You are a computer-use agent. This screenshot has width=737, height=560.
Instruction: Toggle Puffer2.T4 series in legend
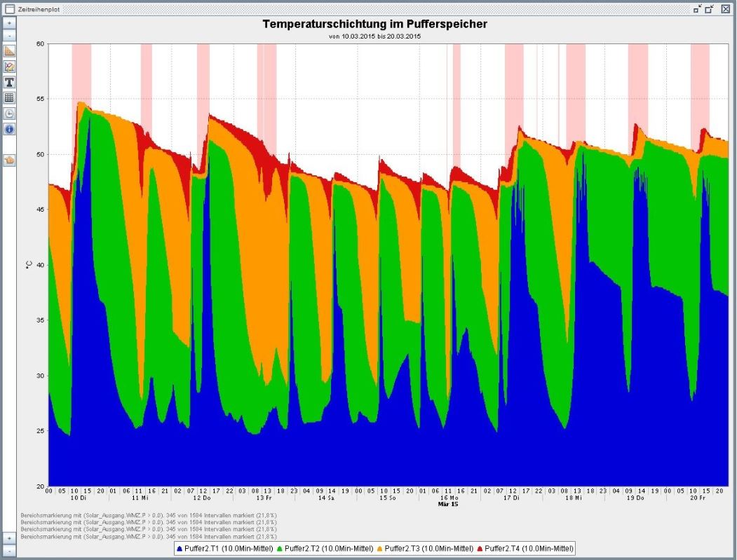[525, 548]
